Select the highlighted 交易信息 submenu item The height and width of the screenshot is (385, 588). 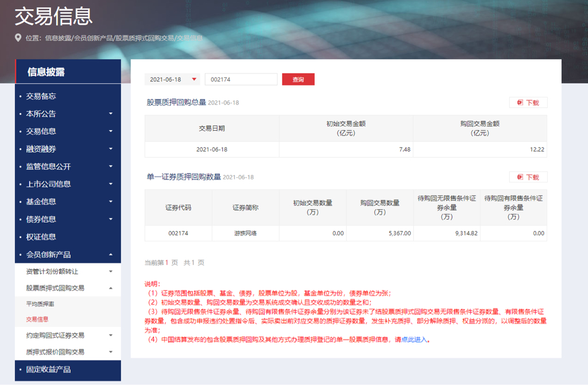pyautogui.click(x=37, y=319)
